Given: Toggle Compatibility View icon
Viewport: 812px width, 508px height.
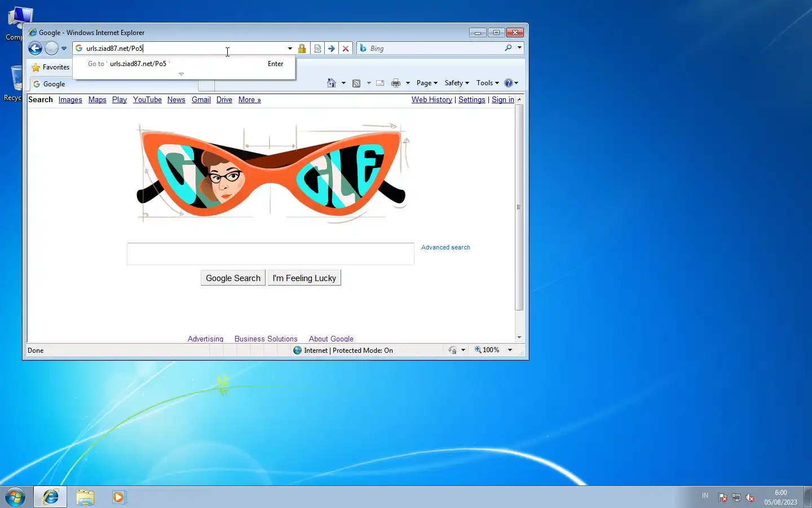Looking at the screenshot, I should click(317, 49).
